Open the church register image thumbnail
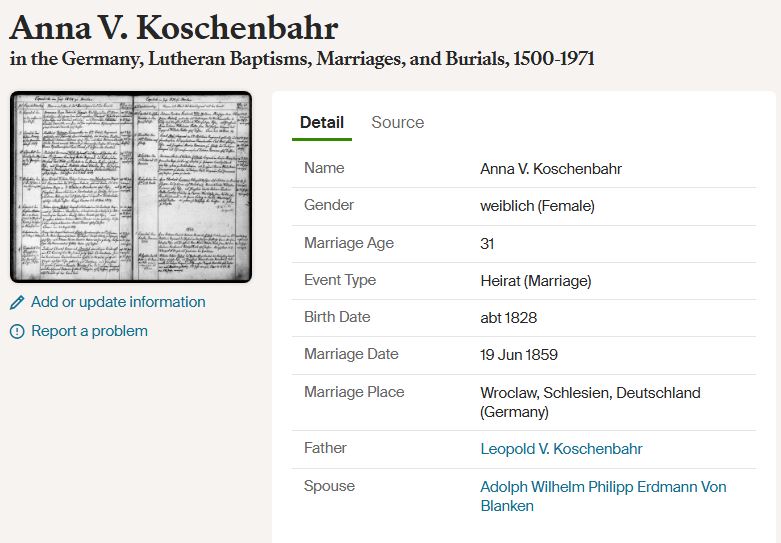 131,187
